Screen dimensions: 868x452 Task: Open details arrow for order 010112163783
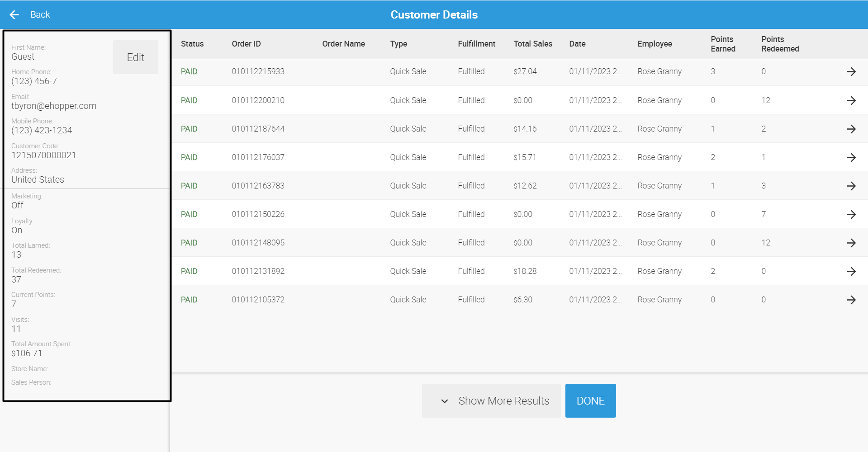coord(851,186)
